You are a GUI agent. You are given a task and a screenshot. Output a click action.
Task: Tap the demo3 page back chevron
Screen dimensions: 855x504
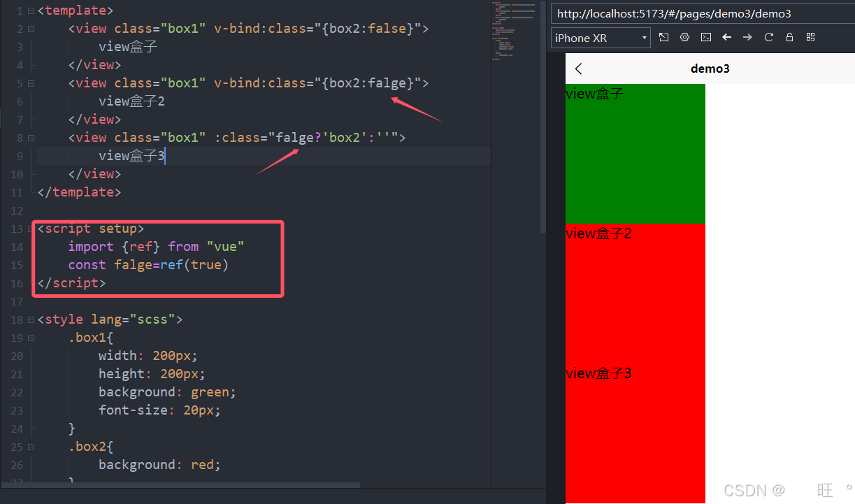(578, 69)
